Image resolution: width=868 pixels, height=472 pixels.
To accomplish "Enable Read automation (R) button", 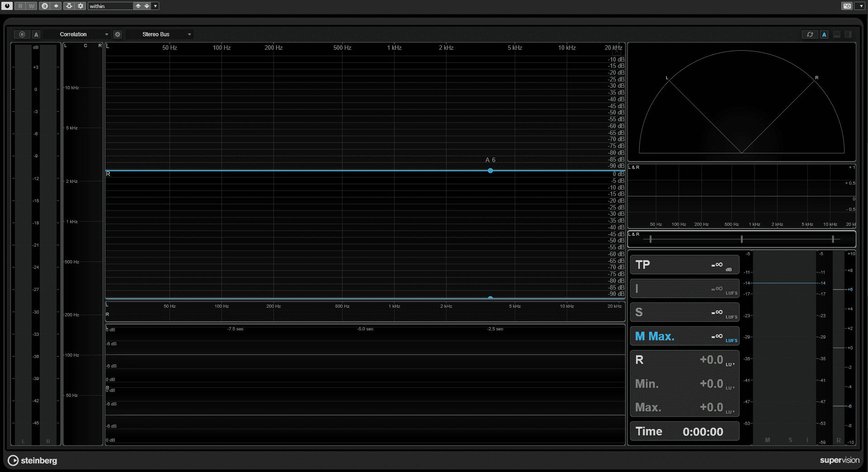I will pos(20,6).
